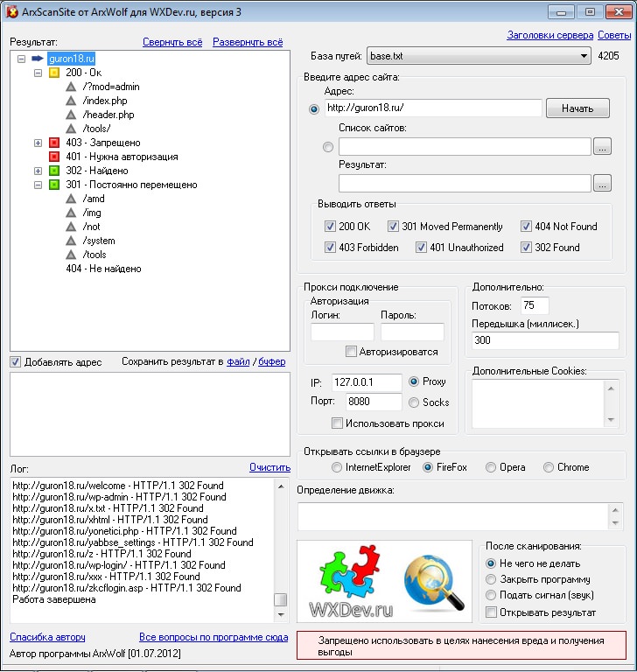The height and width of the screenshot is (672, 637).
Task: Click the red 403 - Запрещено status icon
Action: tap(54, 143)
